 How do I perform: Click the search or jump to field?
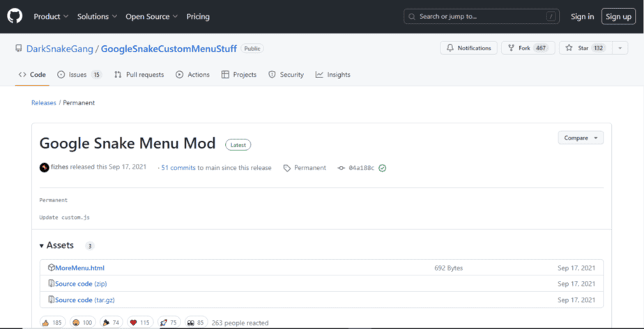click(482, 16)
